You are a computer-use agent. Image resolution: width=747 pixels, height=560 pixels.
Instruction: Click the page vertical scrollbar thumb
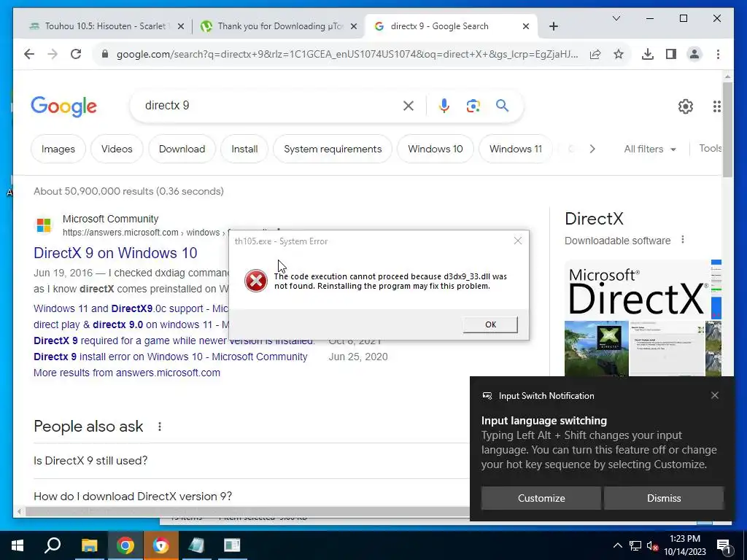pos(727,129)
